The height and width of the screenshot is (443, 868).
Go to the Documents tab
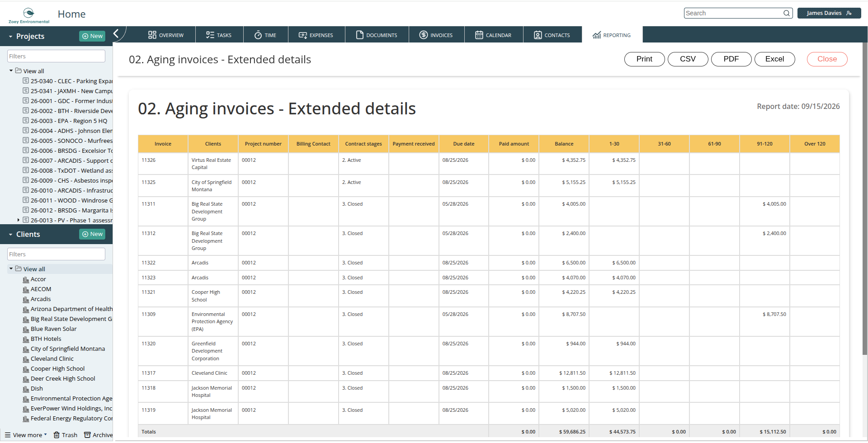tap(377, 35)
